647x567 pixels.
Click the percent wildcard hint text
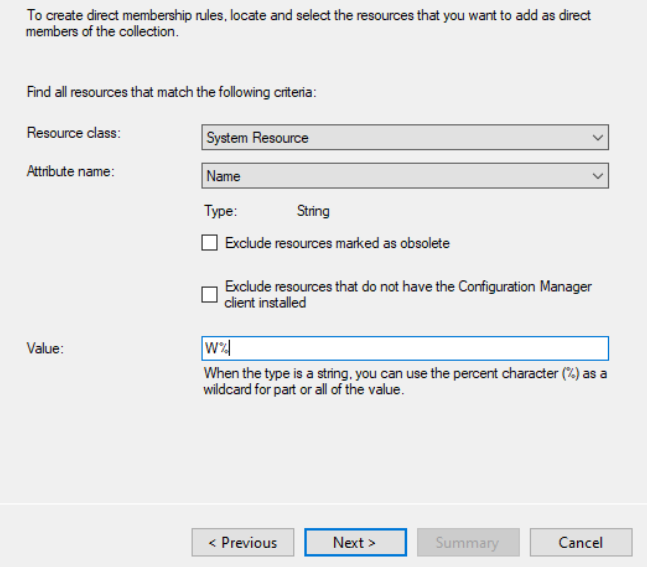[x=405, y=381]
